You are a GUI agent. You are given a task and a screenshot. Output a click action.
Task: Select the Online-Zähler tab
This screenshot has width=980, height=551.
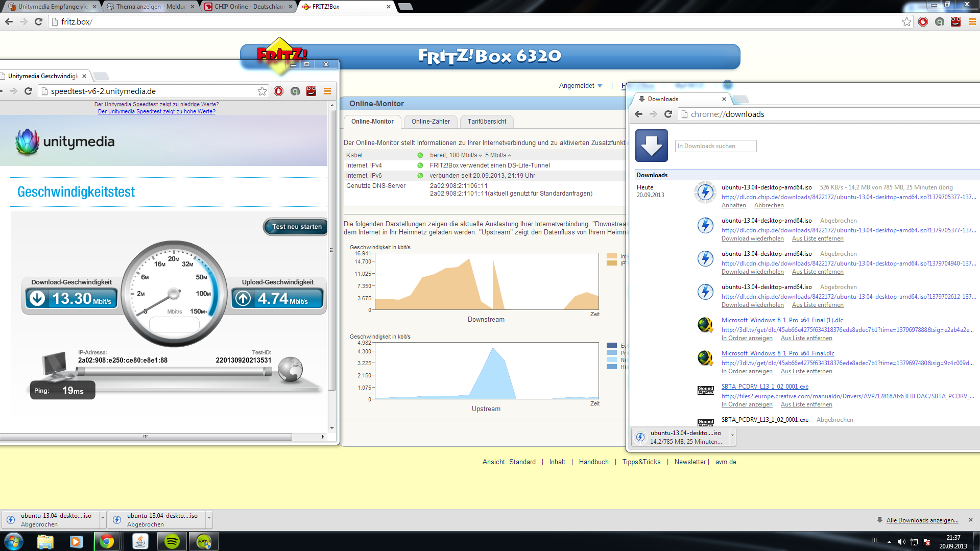pos(431,122)
